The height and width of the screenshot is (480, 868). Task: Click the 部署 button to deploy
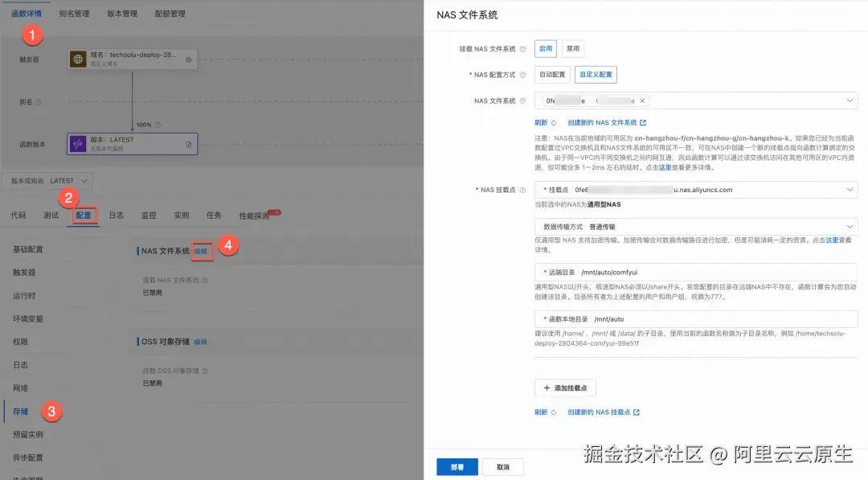pos(457,466)
